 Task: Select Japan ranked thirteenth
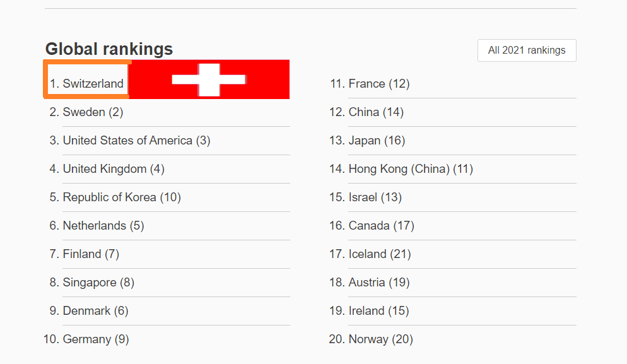pyautogui.click(x=377, y=141)
